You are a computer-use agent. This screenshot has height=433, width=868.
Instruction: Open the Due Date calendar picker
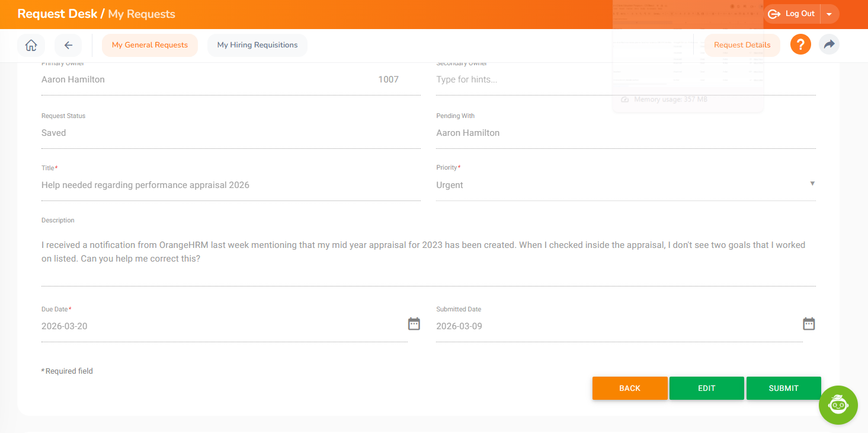(414, 324)
